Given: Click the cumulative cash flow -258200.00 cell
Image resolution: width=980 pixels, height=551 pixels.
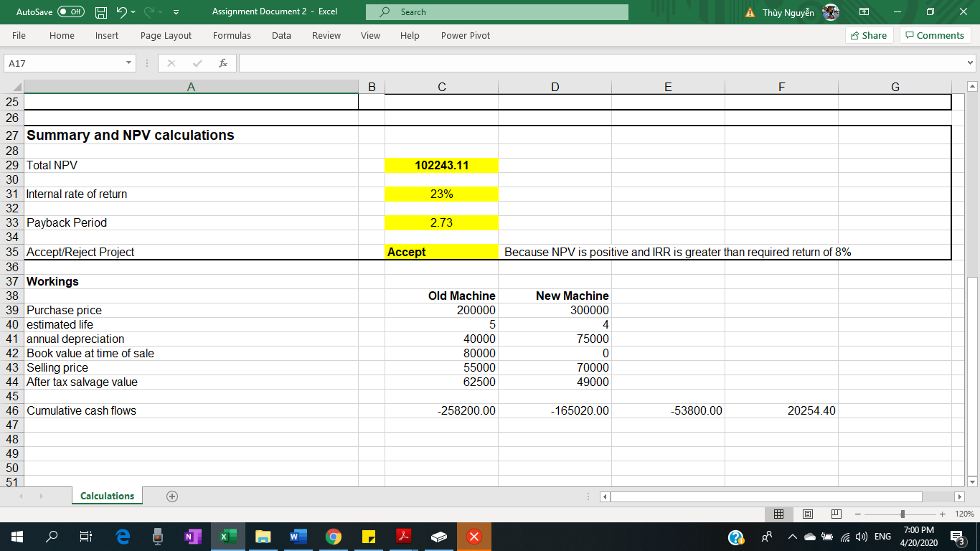Looking at the screenshot, I should (441, 411).
